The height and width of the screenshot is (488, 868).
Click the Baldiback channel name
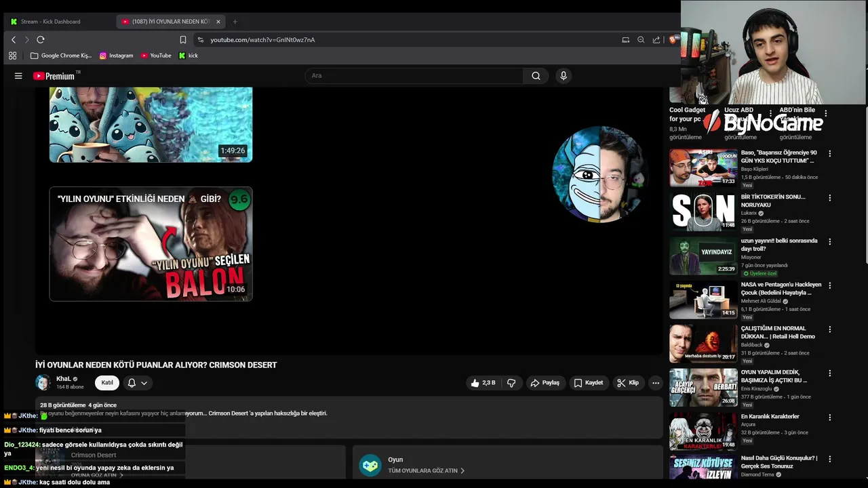(752, 345)
